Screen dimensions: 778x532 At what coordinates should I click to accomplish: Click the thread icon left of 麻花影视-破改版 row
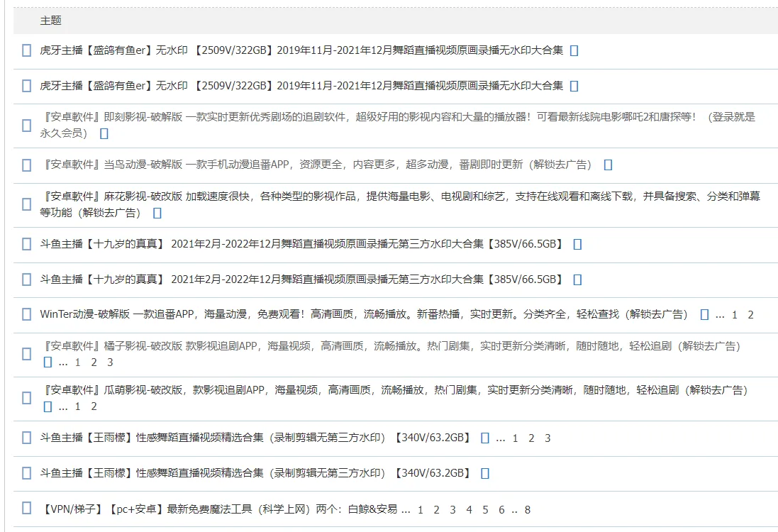coord(27,204)
